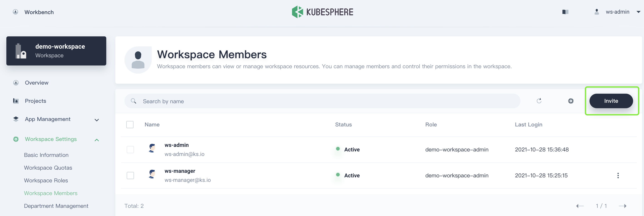Open the column customization gear beside refresh

(571, 101)
